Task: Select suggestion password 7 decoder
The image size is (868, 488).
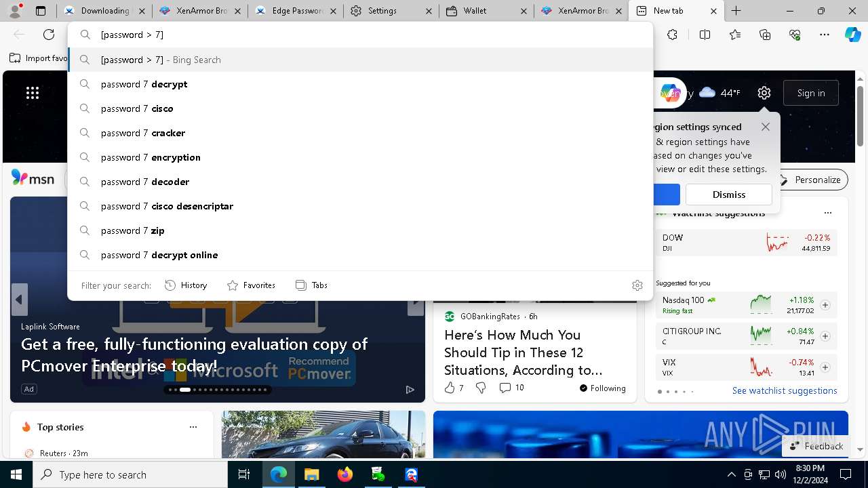Action: (x=360, y=182)
